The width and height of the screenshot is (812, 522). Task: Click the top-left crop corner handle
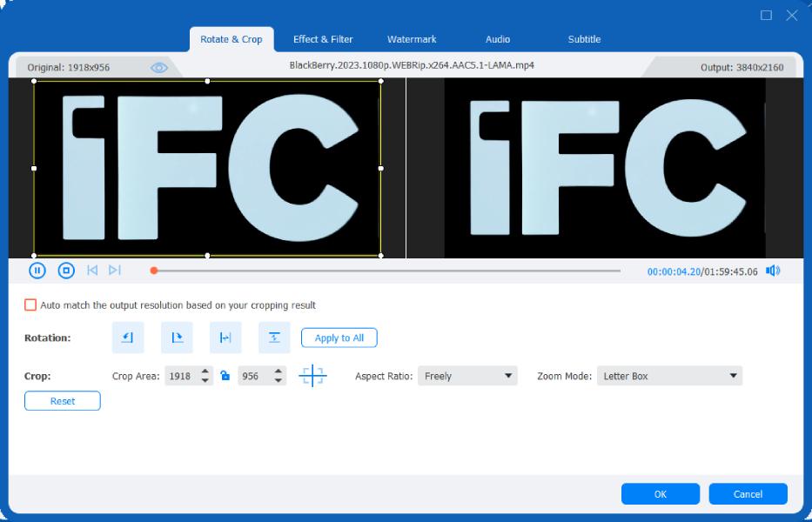(x=34, y=81)
